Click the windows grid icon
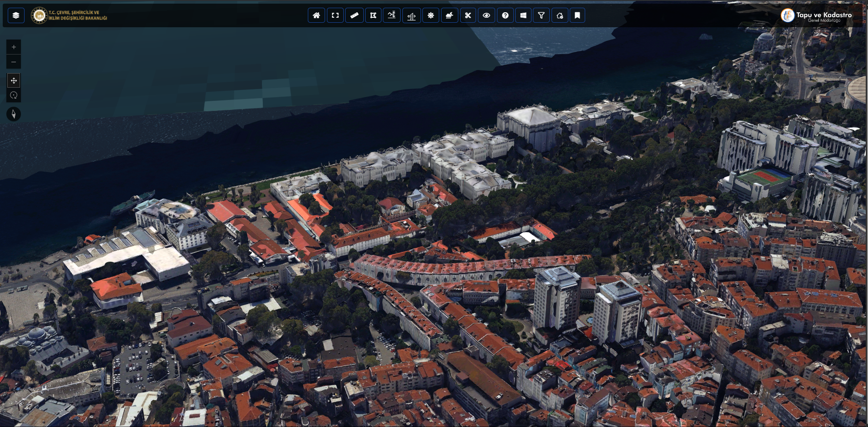The image size is (868, 427). click(523, 15)
